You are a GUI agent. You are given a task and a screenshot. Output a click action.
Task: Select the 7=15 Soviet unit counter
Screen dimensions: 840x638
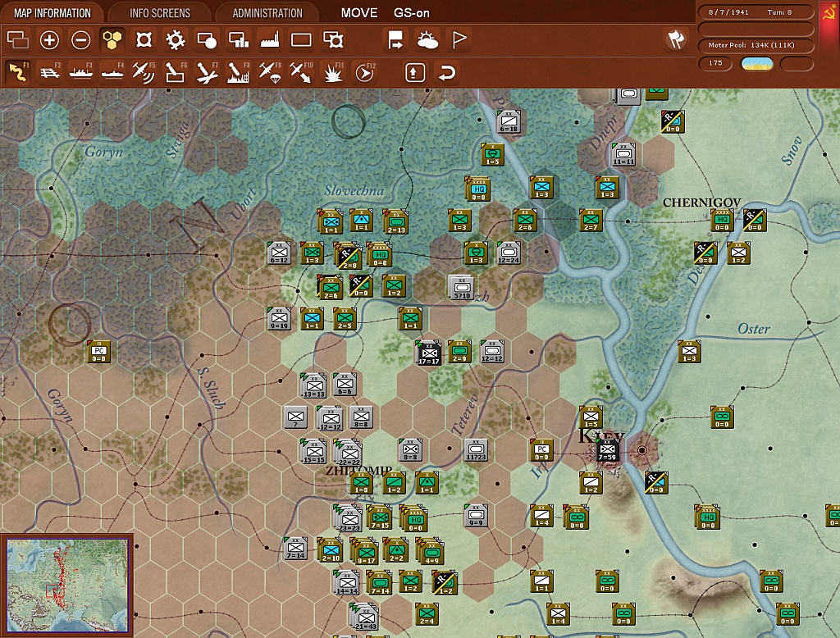379,517
